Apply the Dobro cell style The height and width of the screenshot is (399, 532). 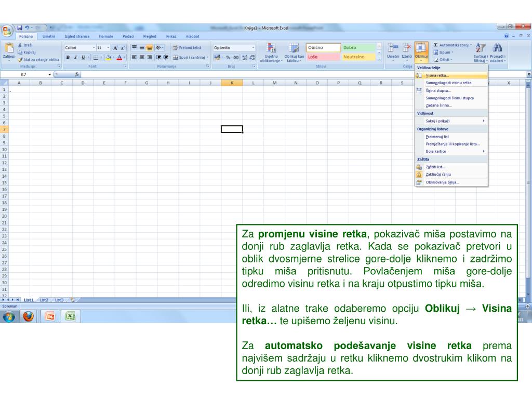358,48
